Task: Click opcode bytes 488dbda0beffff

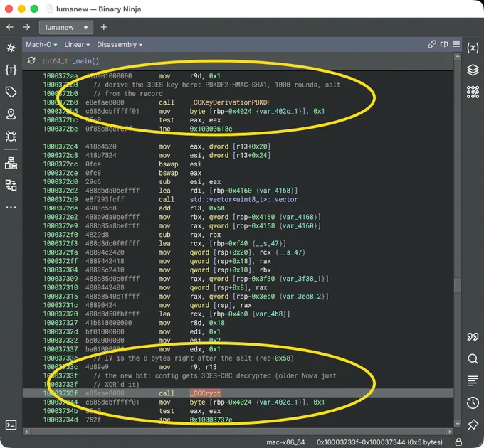Action: 112,191
